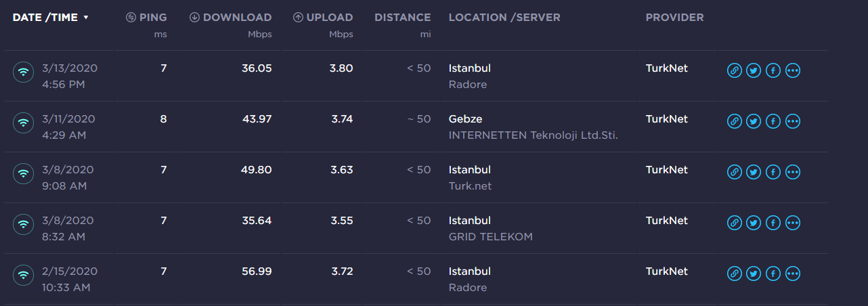Open more options for 2/15/2020 result
Image resolution: width=868 pixels, height=306 pixels.
[793, 274]
